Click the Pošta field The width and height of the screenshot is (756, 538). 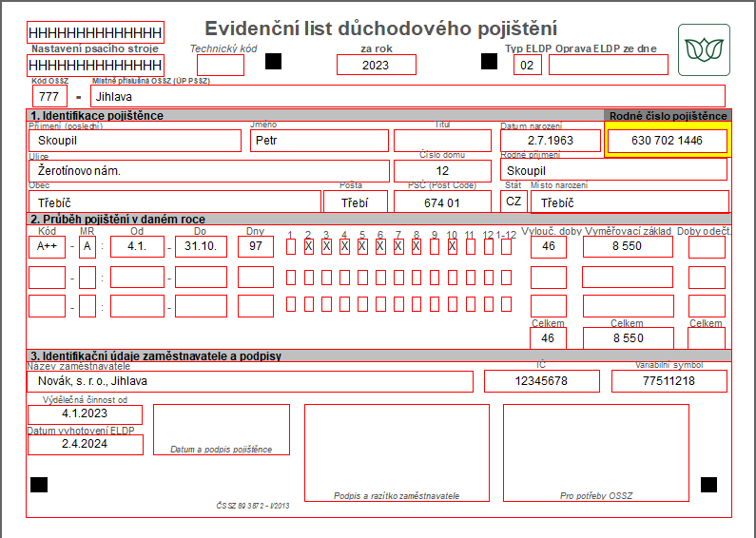click(x=356, y=202)
